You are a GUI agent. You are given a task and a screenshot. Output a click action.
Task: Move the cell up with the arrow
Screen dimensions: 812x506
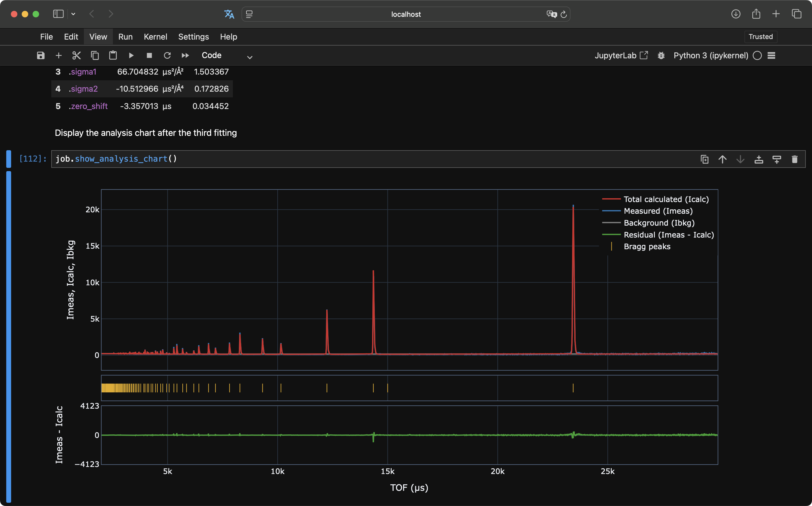722,159
